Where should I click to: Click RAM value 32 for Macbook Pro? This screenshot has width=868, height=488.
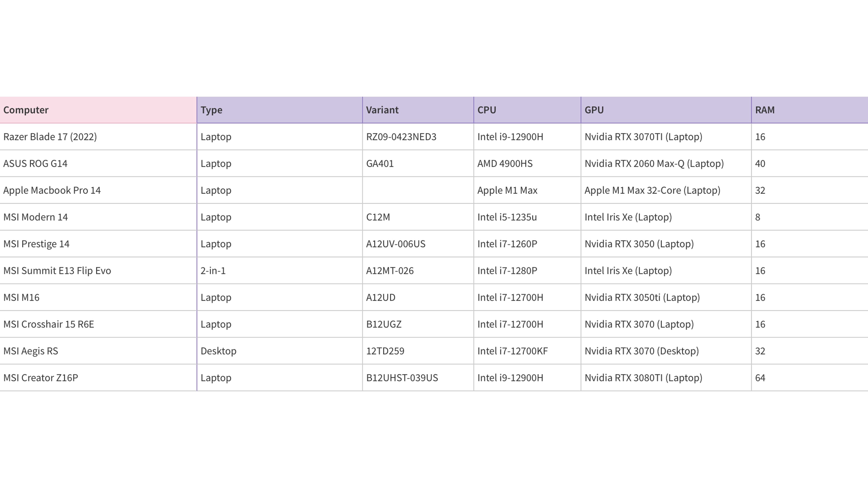point(810,190)
